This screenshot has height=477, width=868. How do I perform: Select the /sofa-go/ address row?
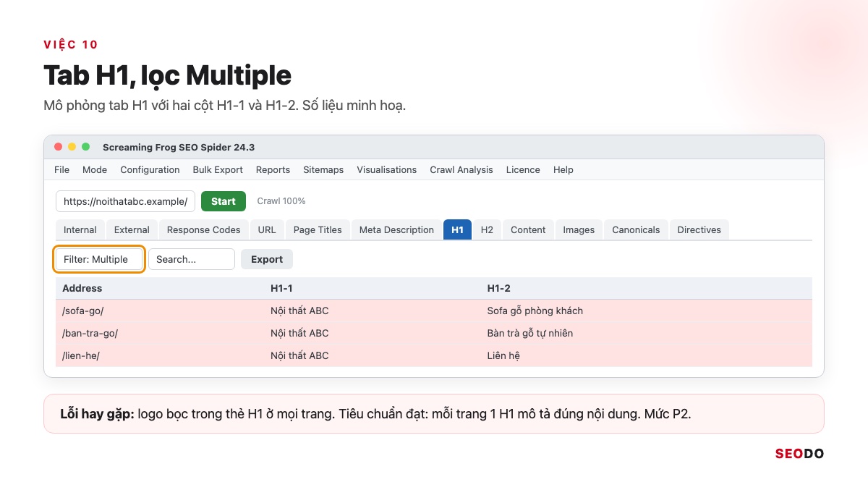click(434, 311)
